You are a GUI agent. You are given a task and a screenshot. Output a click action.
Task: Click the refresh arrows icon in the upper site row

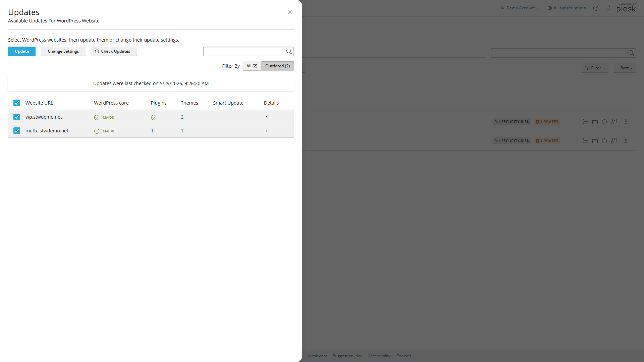pos(604,122)
